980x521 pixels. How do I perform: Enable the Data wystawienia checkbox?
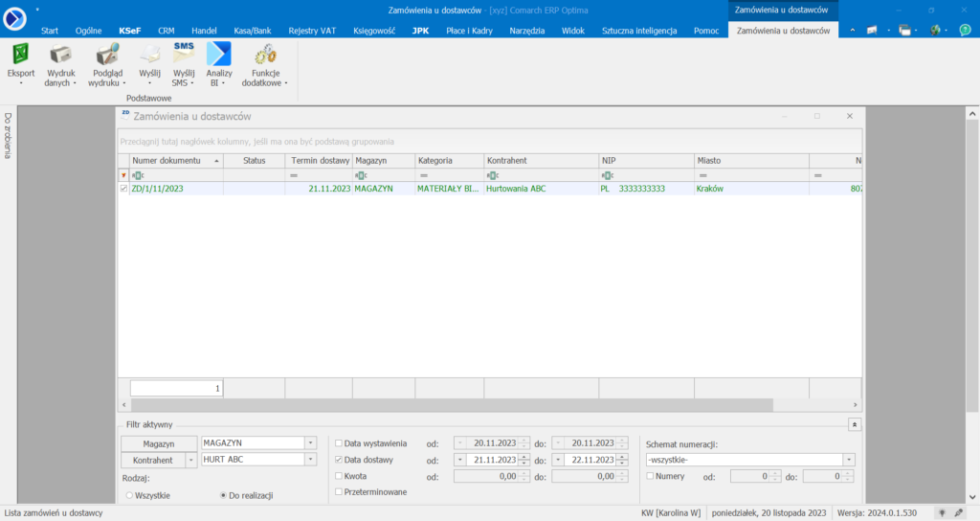pyautogui.click(x=339, y=443)
